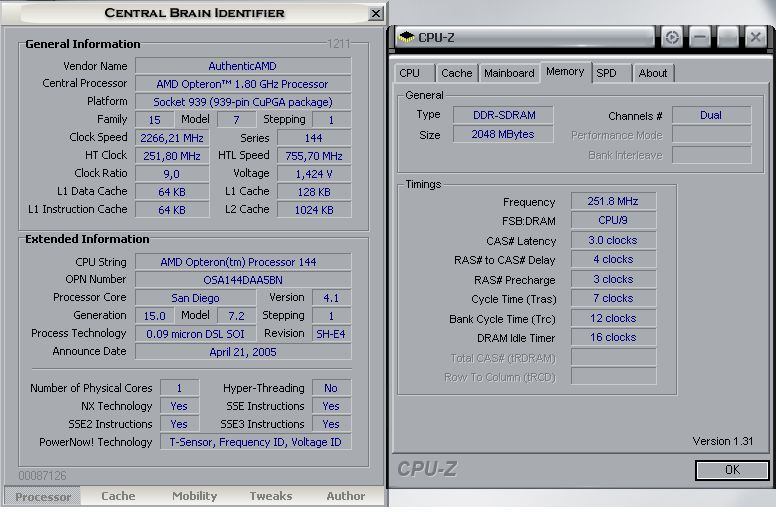Click the Voltage value 1,424 V
Viewport: 776px width, 512px height.
314,174
